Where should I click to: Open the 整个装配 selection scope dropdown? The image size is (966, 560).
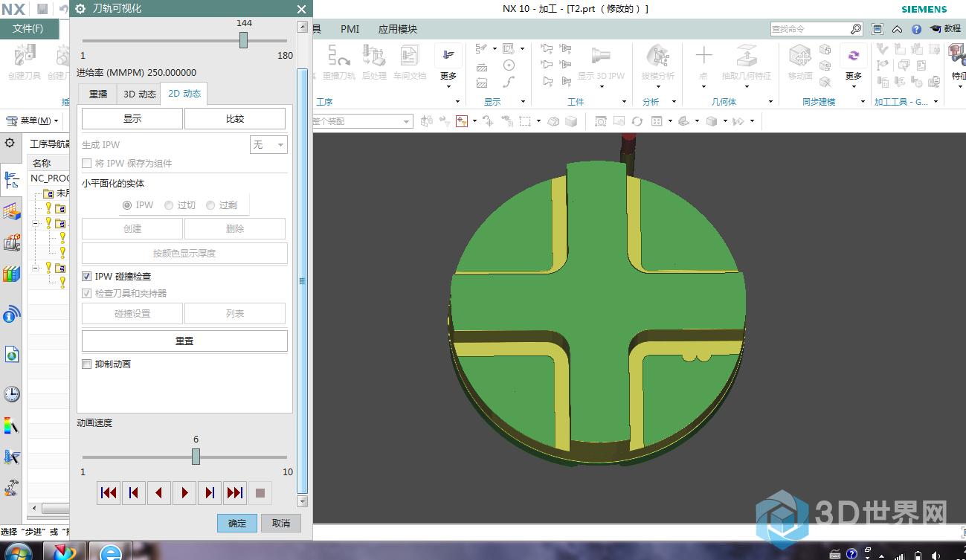(x=362, y=121)
